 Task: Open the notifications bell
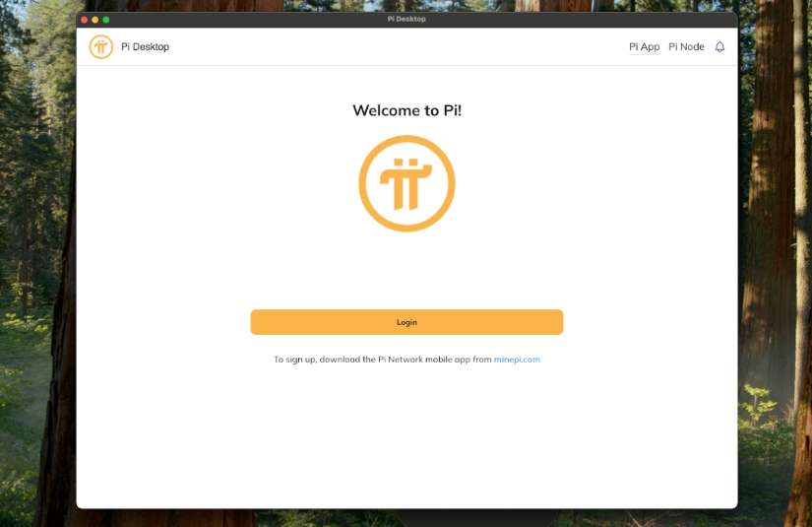click(719, 46)
